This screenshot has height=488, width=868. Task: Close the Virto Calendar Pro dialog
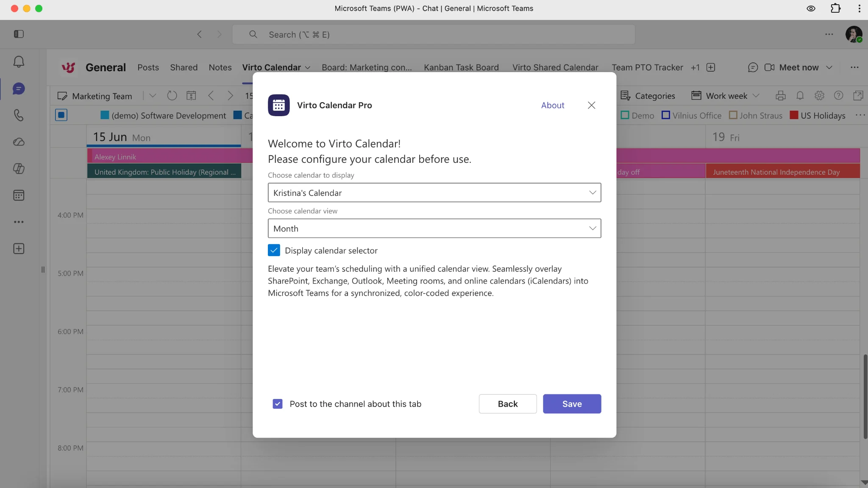click(591, 105)
